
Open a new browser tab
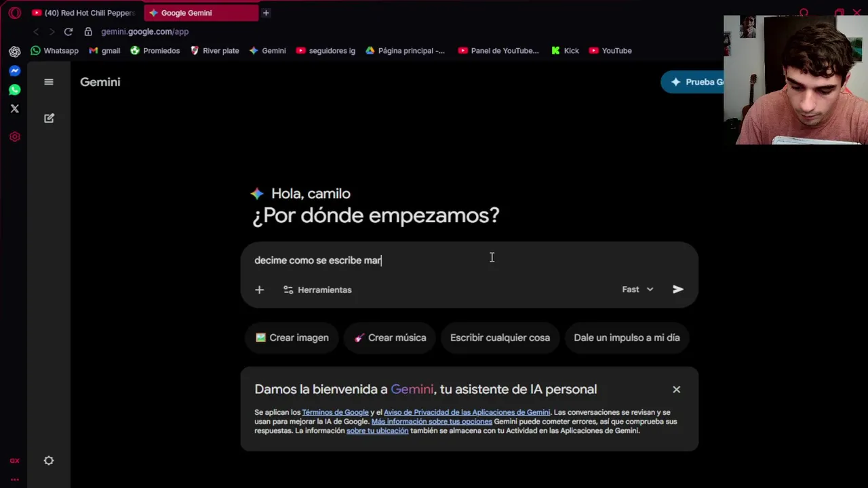(x=266, y=13)
